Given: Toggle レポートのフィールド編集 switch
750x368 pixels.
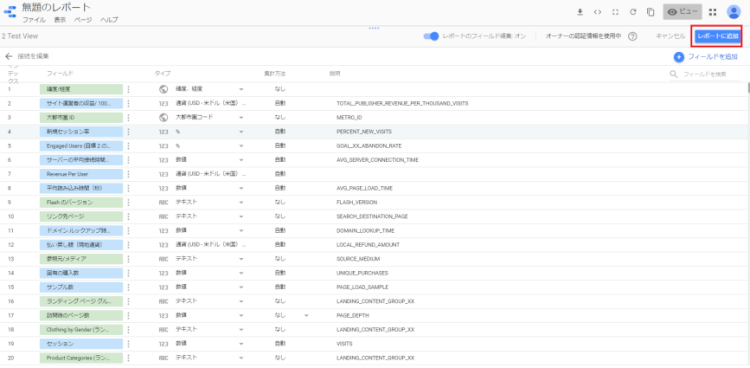Looking at the screenshot, I should tap(431, 36).
